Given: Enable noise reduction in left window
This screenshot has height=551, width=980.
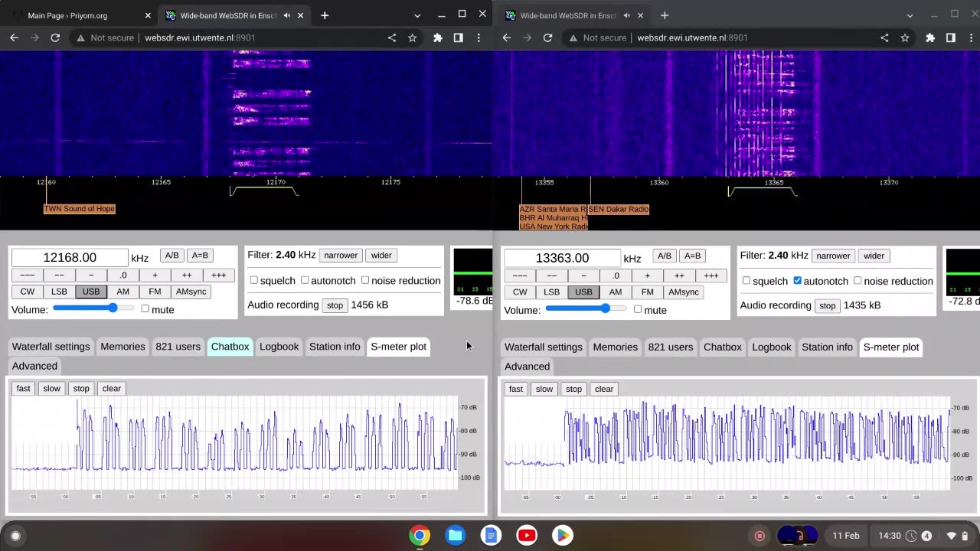Looking at the screenshot, I should tap(365, 280).
